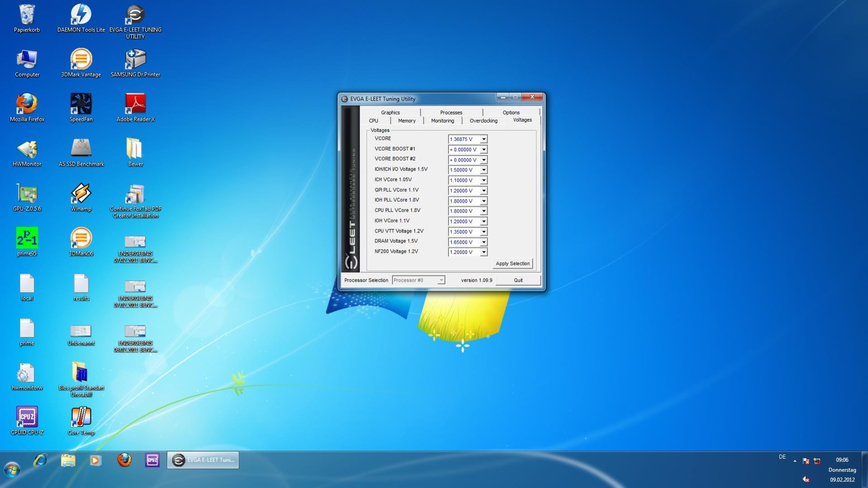Open HWMonitor desktop icon
Viewport: 868px width, 488px height.
(27, 152)
